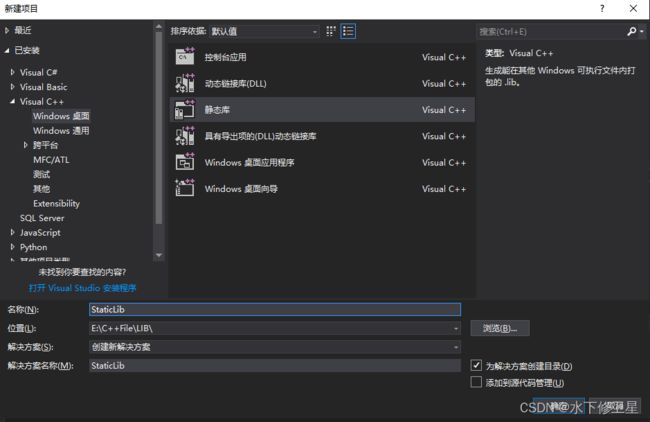
Task: Open Visual Studio installer link
Action: point(82,288)
